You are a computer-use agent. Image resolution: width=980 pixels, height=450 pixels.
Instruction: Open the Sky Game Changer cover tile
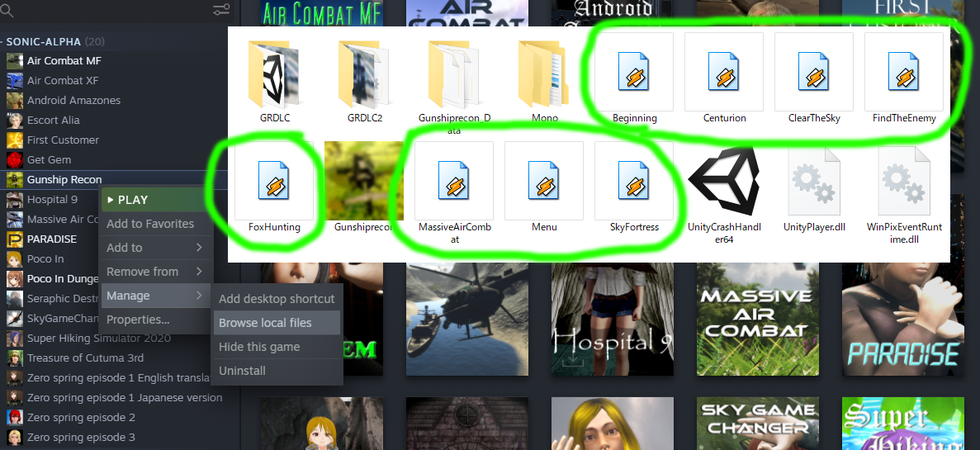tap(758, 424)
